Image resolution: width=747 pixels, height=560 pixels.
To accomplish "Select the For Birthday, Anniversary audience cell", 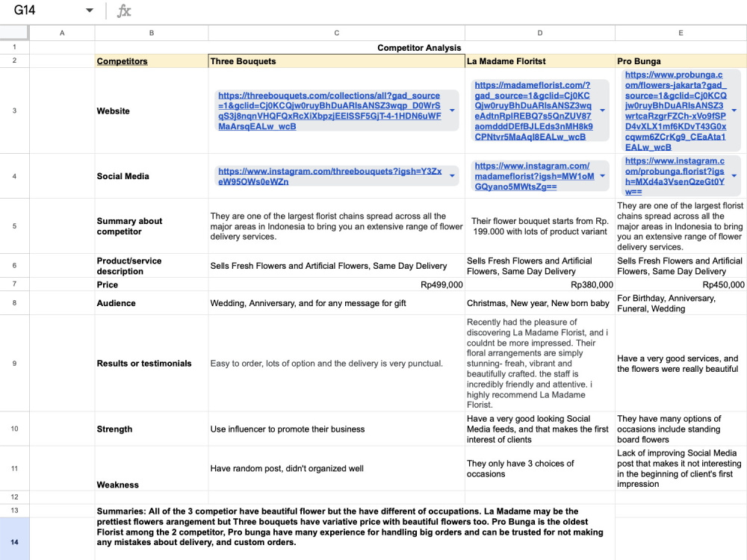I will [681, 303].
